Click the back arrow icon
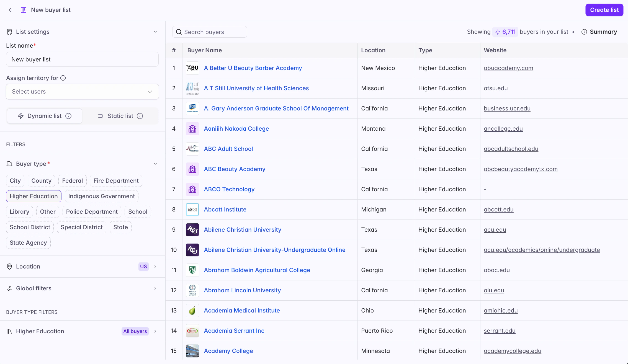628x364 pixels. click(x=11, y=10)
